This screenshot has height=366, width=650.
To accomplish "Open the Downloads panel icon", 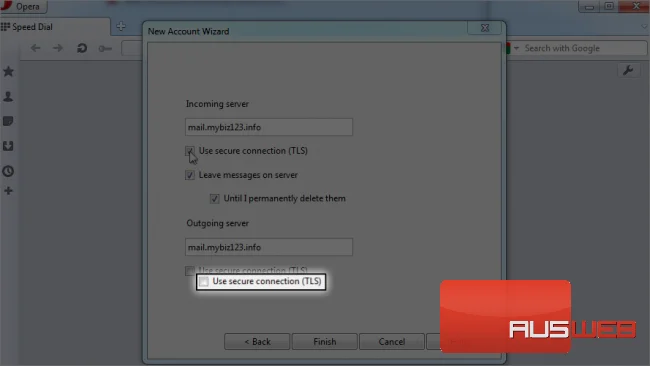I will point(8,146).
